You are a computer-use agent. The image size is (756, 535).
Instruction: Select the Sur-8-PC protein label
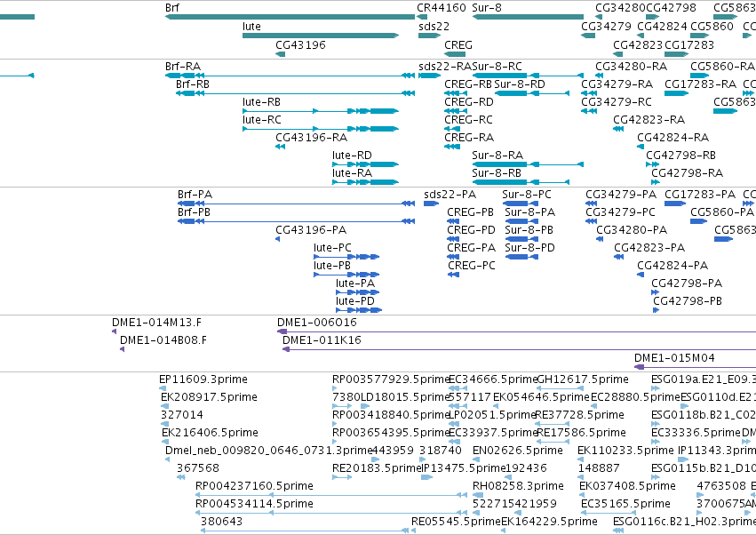(x=527, y=195)
